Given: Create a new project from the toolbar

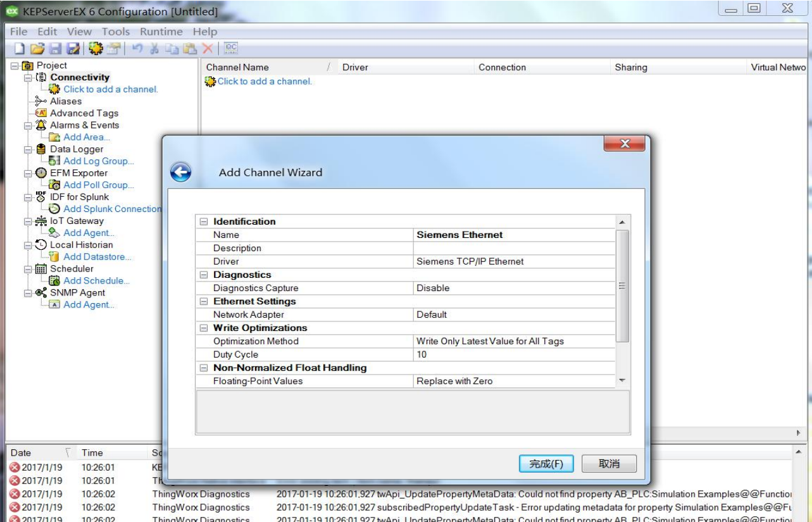Looking at the screenshot, I should (20, 48).
